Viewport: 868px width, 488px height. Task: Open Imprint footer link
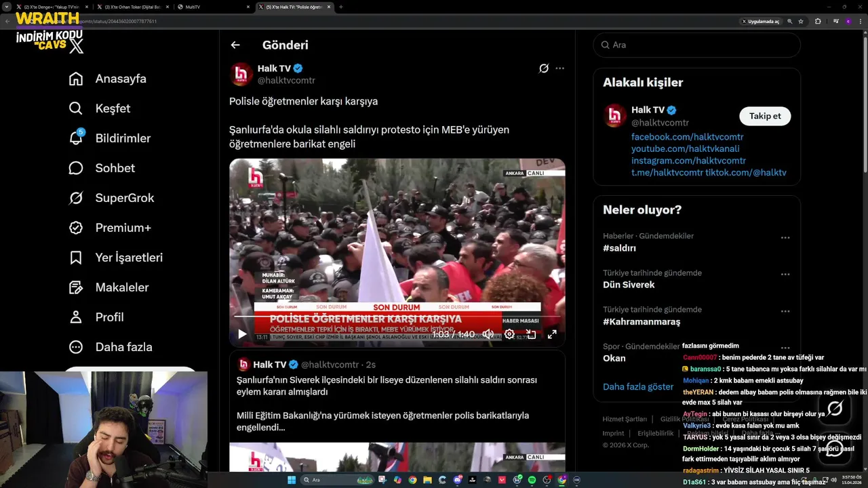(613, 433)
